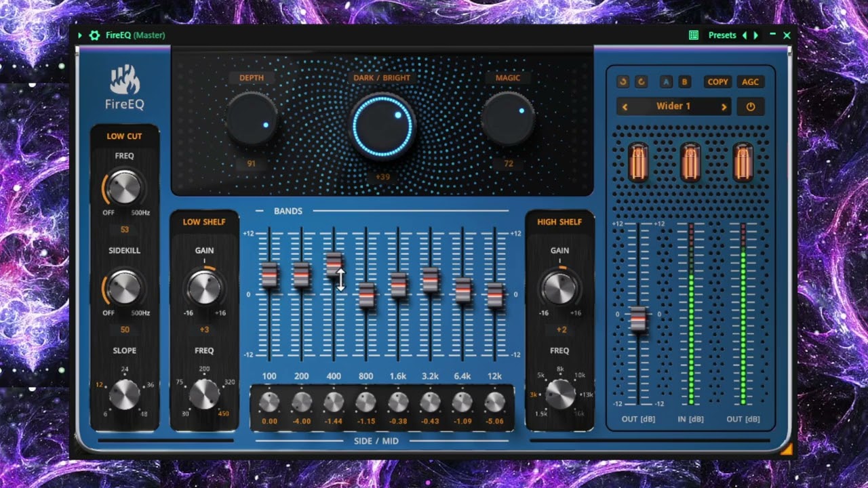Click the High Shelf gain value +2

[561, 330]
